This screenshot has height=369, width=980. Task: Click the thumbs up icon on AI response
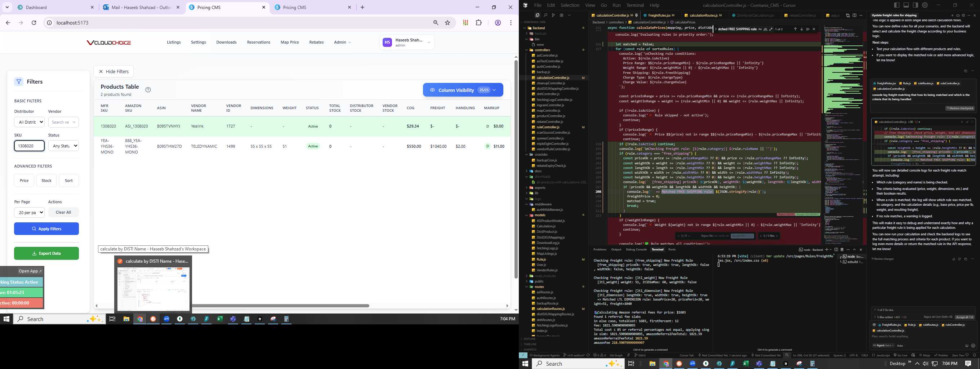(954, 259)
